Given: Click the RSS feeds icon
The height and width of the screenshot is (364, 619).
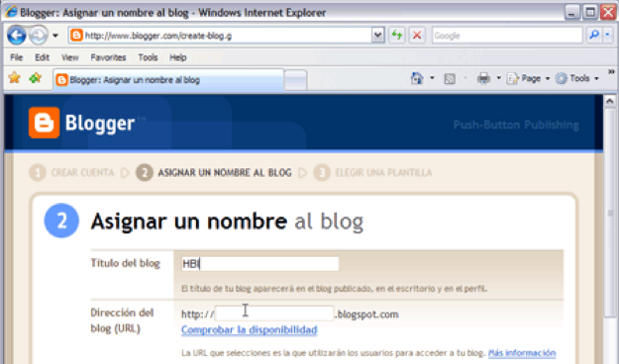Looking at the screenshot, I should tap(450, 79).
